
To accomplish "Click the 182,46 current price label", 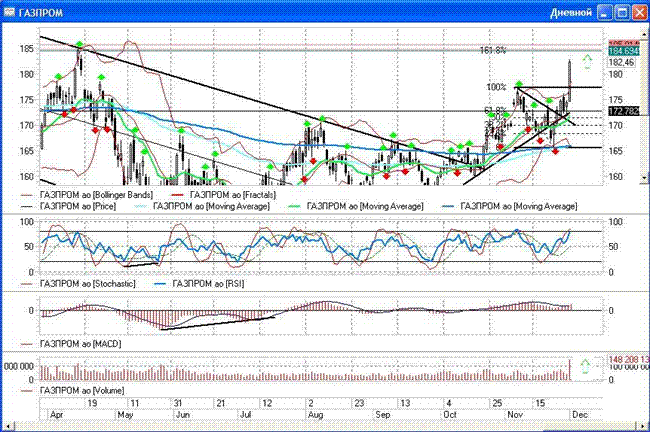I will pos(621,62).
